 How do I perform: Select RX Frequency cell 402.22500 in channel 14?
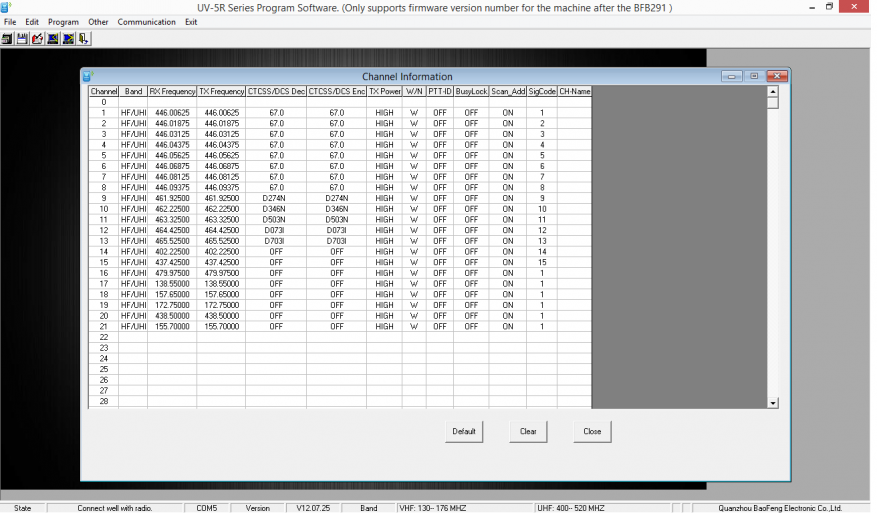tap(172, 252)
